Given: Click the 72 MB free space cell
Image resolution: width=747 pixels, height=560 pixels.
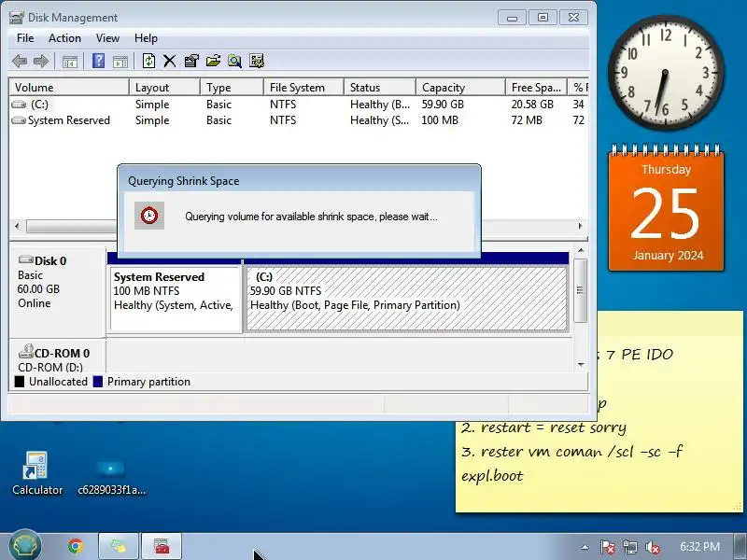Looking at the screenshot, I should pyautogui.click(x=527, y=120).
